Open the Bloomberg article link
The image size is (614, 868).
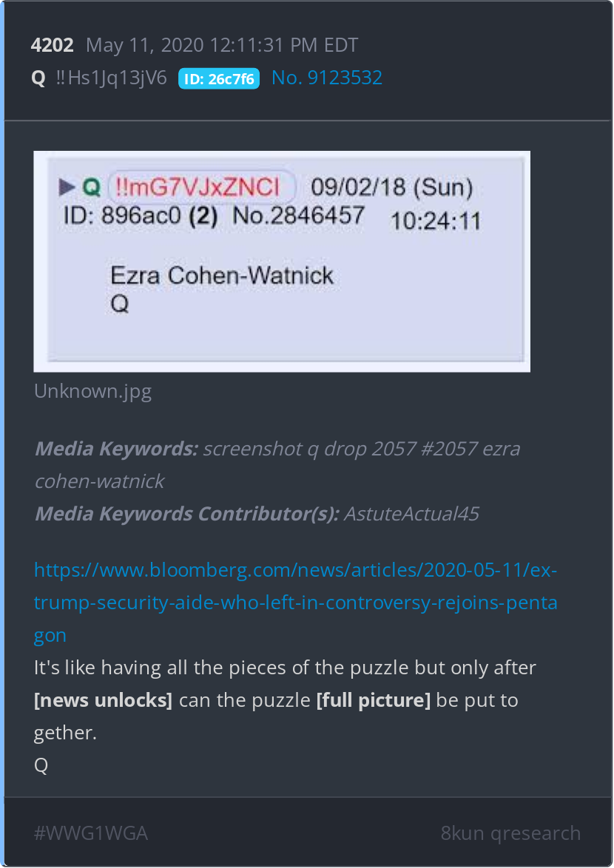(296, 603)
